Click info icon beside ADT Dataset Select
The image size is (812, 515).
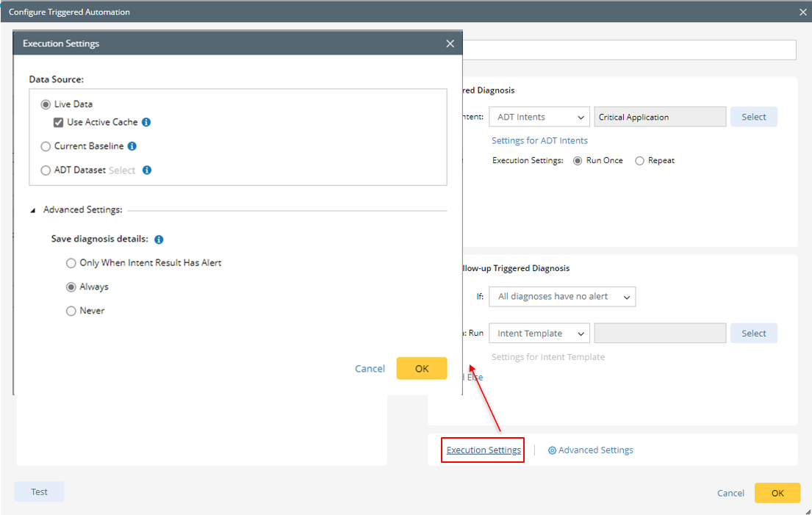(x=147, y=170)
